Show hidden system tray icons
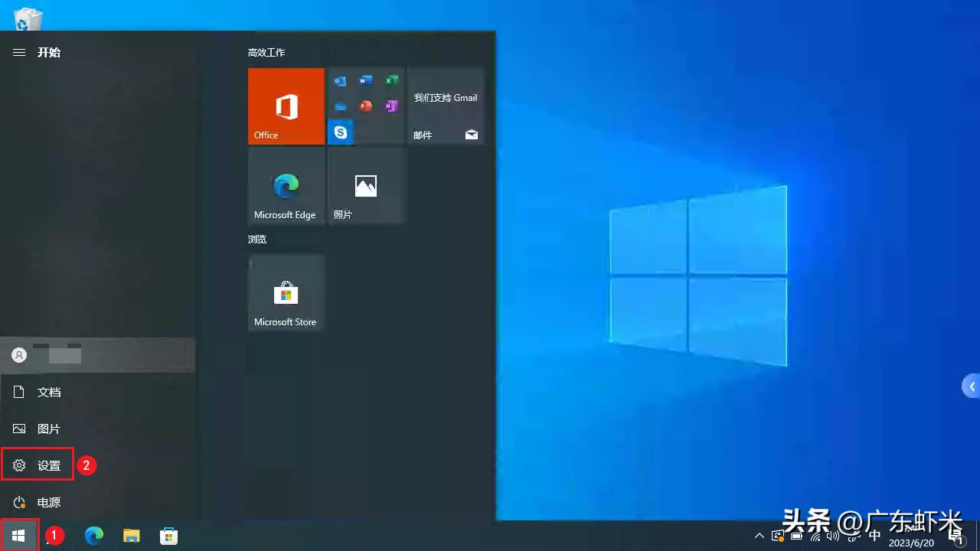The width and height of the screenshot is (980, 551). click(759, 536)
